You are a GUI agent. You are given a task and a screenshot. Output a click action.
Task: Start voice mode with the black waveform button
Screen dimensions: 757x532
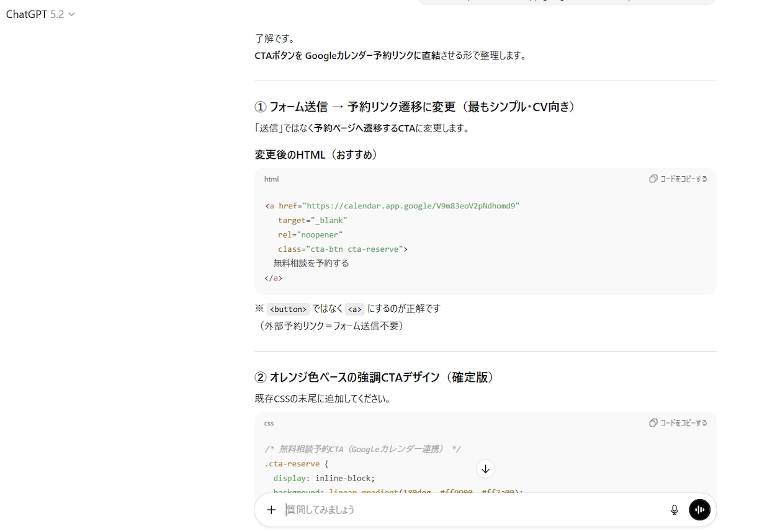[x=700, y=510]
